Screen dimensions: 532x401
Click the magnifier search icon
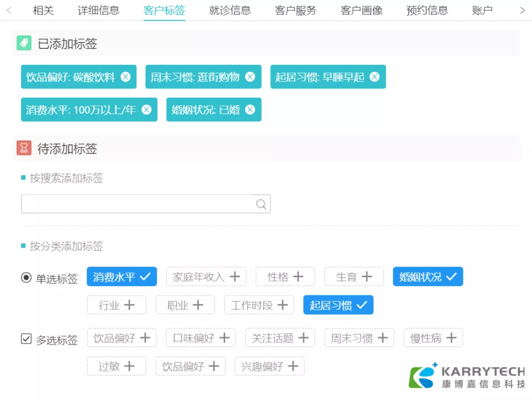261,204
